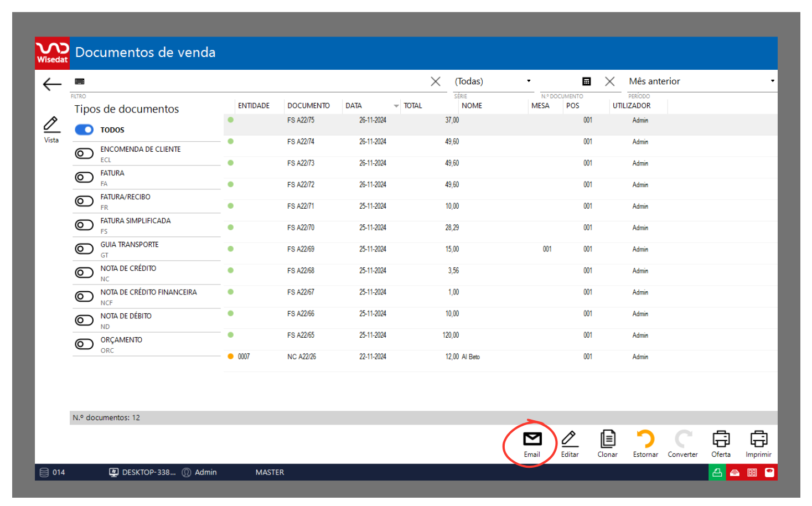This screenshot has width=812, height=506.
Task: Clone document with Clonar icon
Action: click(x=607, y=440)
